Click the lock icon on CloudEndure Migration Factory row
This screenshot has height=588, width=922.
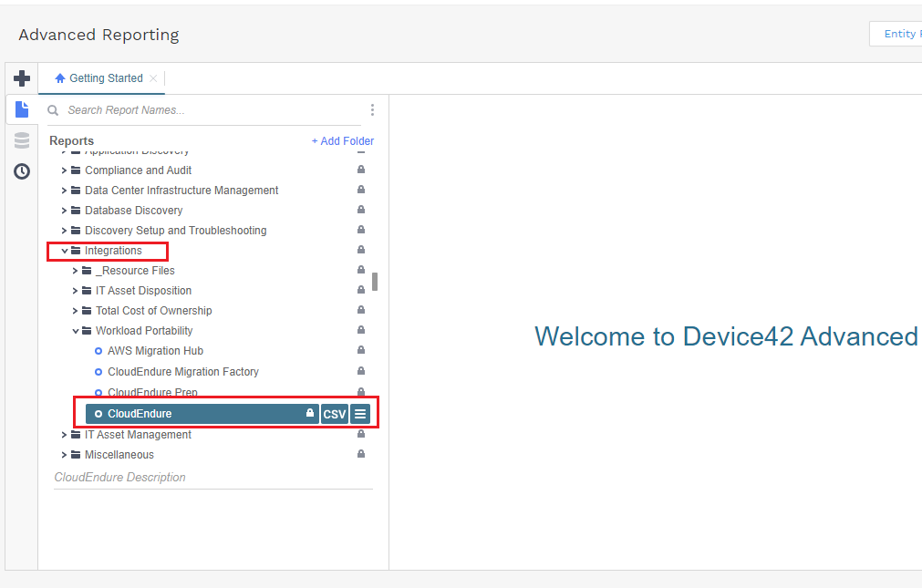(x=361, y=370)
